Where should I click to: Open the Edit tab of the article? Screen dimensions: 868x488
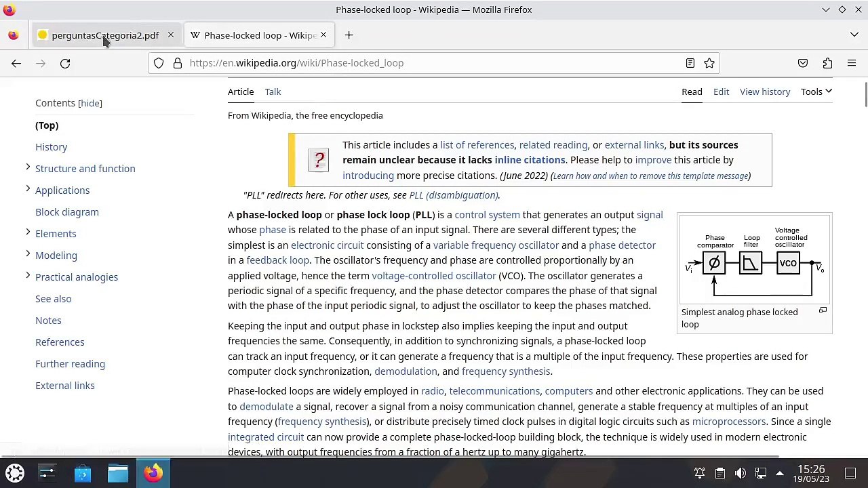point(721,91)
